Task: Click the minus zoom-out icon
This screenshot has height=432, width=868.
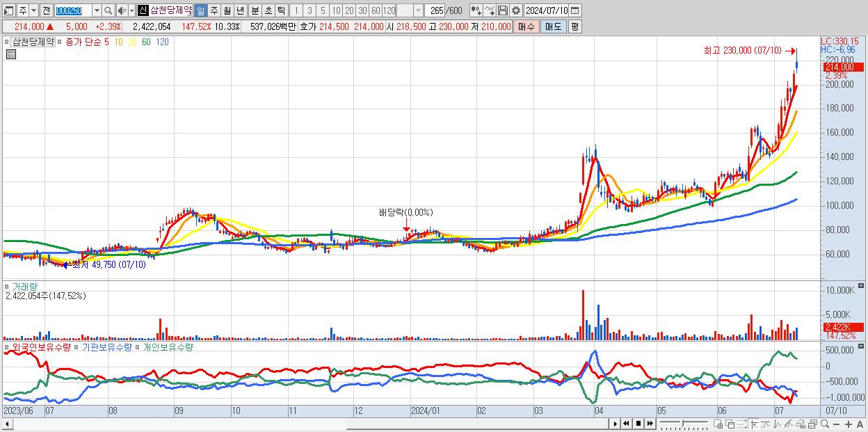Action: (837, 424)
